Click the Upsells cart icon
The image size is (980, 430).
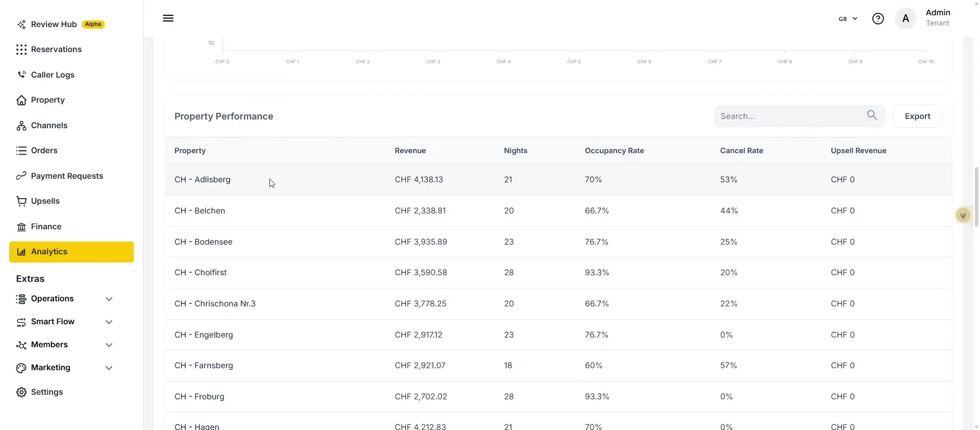click(x=21, y=201)
